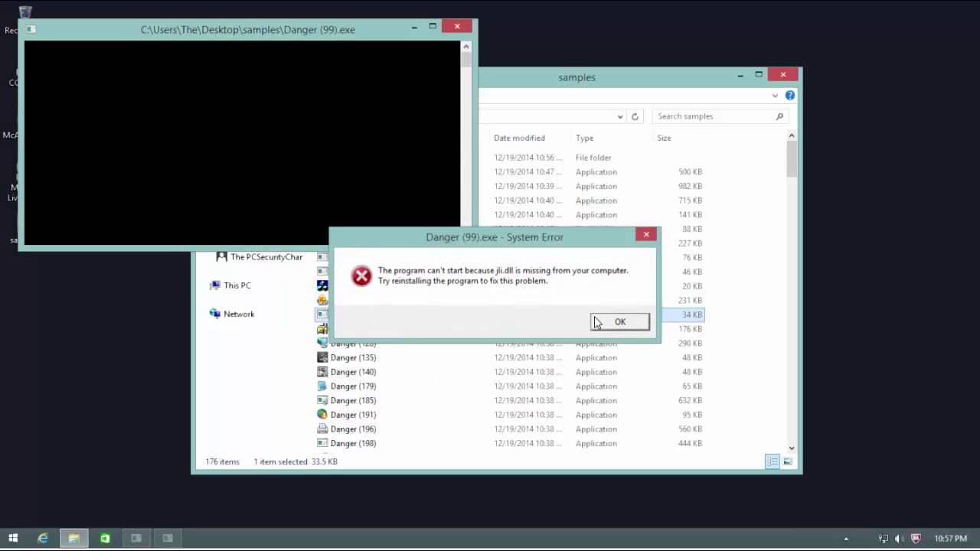
Task: Click the red error icon in the dialog
Action: coord(361,275)
